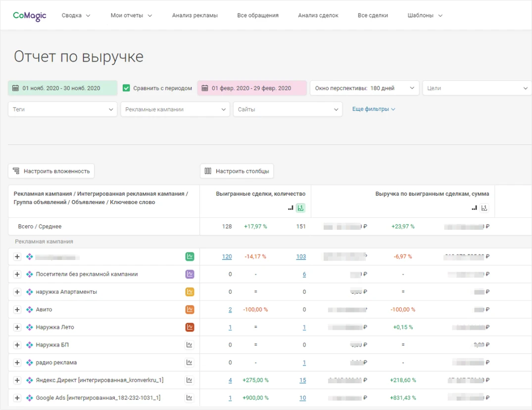The image size is (532, 410).
Task: Open the Рекламные кампании dropdown
Action: click(175, 109)
